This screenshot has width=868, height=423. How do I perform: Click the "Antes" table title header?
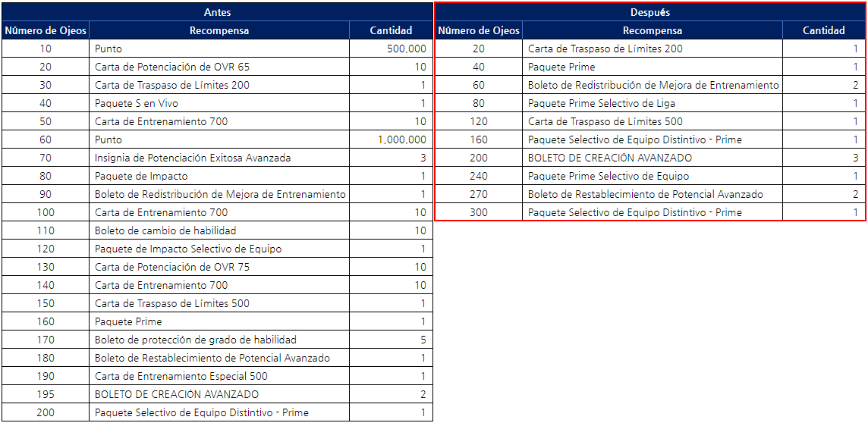point(217,12)
